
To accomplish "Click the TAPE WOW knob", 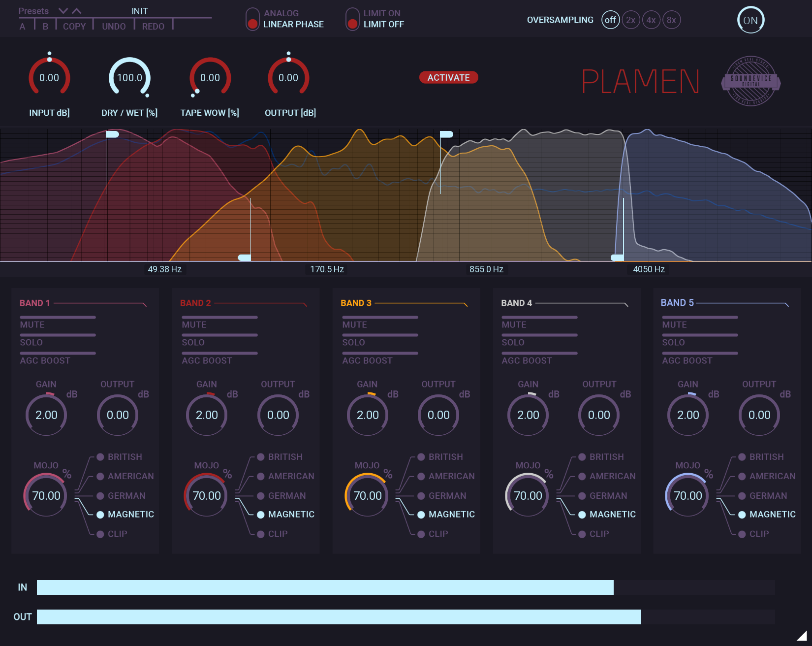I will 210,78.
